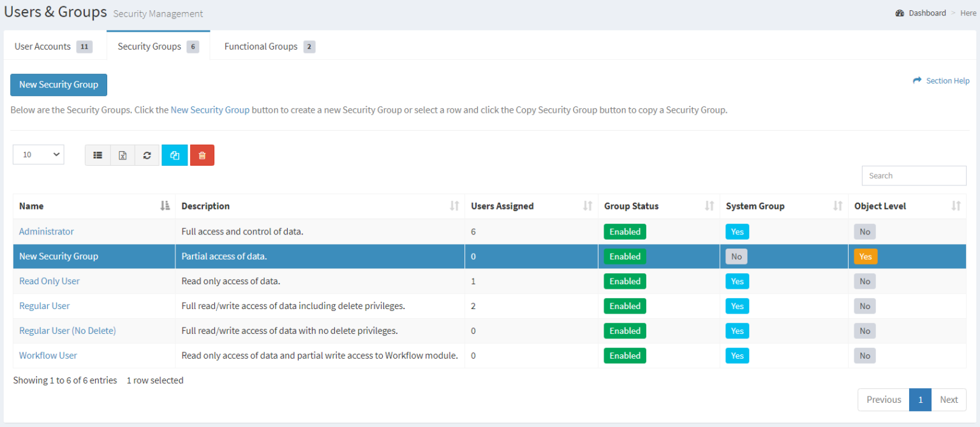Screen dimensions: 980x427
Task: Export the table to Excel
Action: [122, 155]
